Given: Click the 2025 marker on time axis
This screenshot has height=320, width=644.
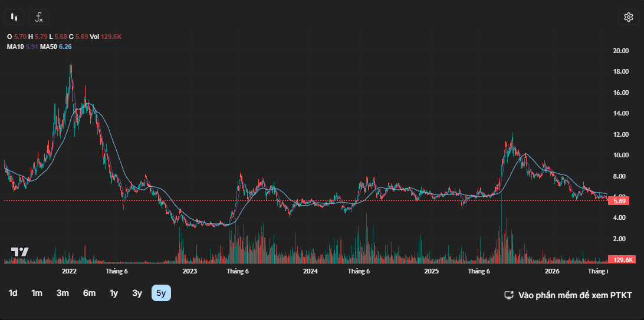Looking at the screenshot, I should pos(432,271).
